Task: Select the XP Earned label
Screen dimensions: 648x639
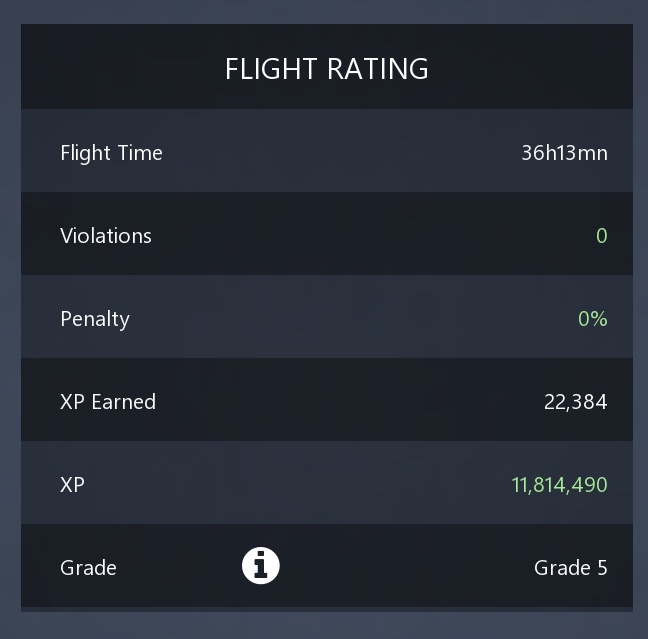Action: coord(108,402)
